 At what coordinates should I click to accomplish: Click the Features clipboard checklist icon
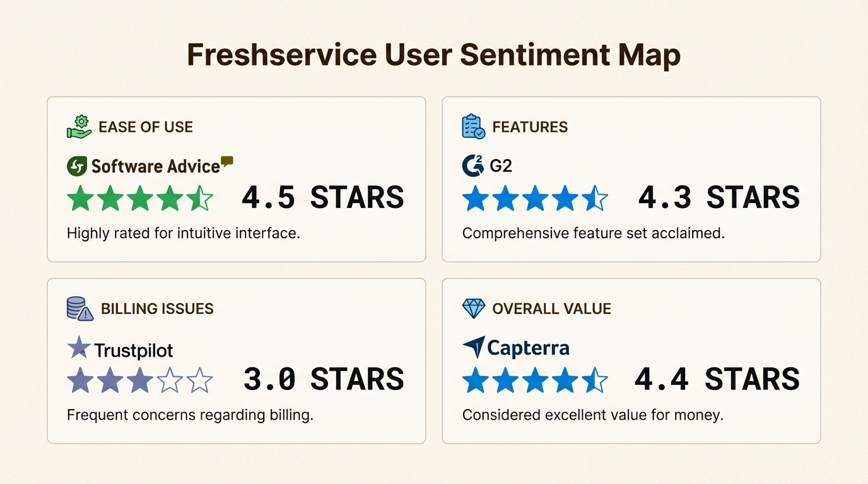pos(473,127)
